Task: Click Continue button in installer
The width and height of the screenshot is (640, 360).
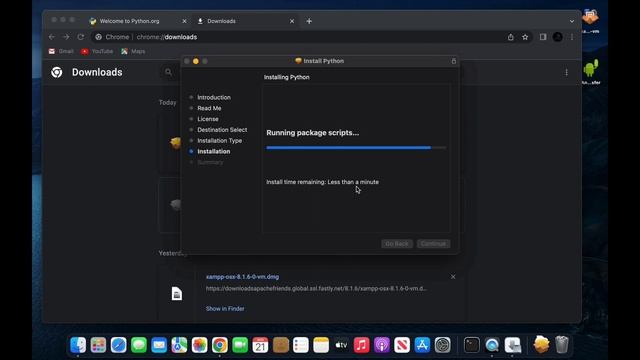Action: tap(433, 244)
